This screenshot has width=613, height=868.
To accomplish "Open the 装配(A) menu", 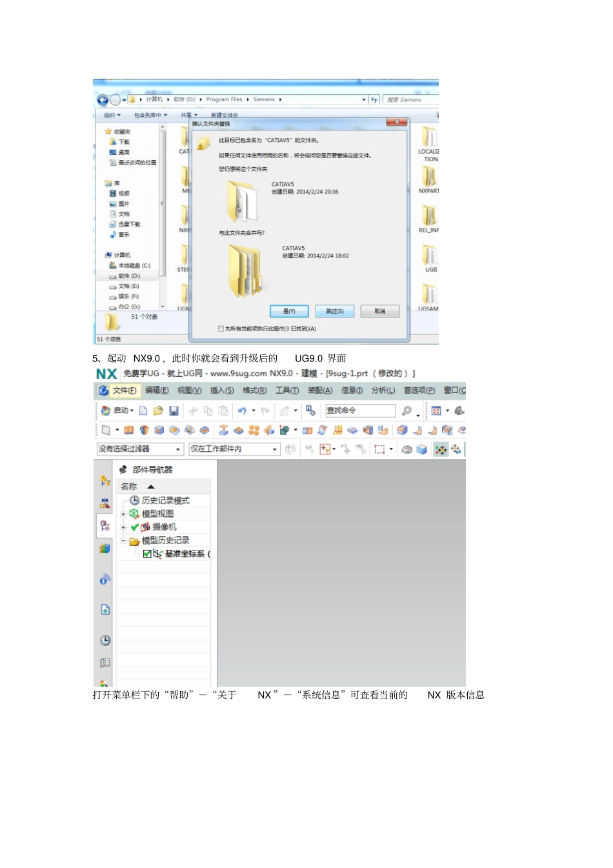I will (320, 390).
